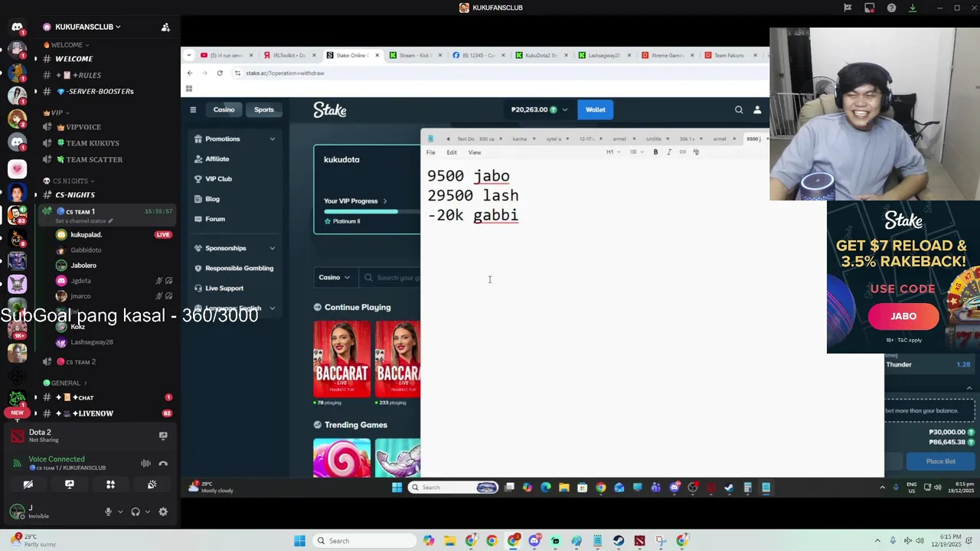Switch to the IRLToolkit browser tab
Screen dimensions: 980x551
[289, 55]
